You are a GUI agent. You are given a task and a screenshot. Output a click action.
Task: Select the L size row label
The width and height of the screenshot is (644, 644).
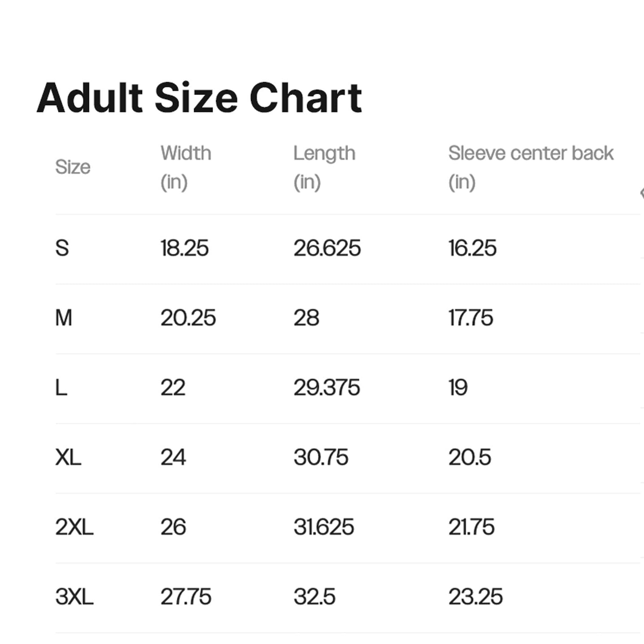(61, 387)
